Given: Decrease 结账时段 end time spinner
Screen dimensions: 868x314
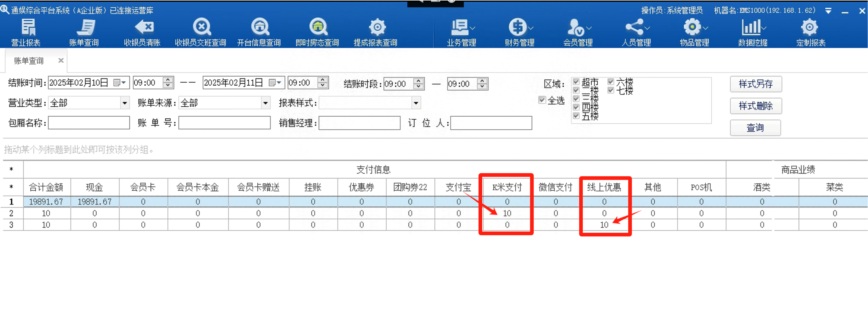Looking at the screenshot, I should [482, 87].
